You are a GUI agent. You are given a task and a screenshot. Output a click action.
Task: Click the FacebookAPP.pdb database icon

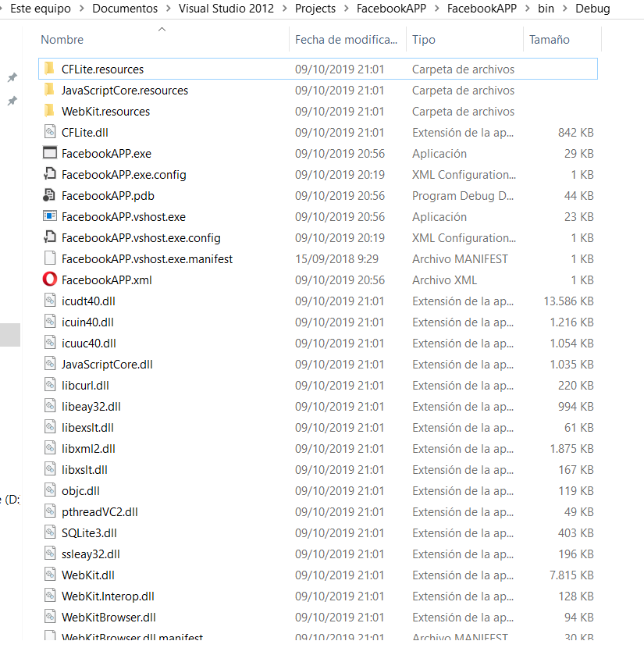[49, 195]
